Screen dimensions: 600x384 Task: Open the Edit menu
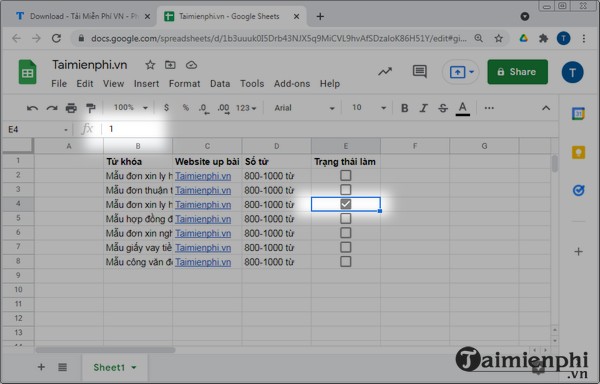click(85, 84)
